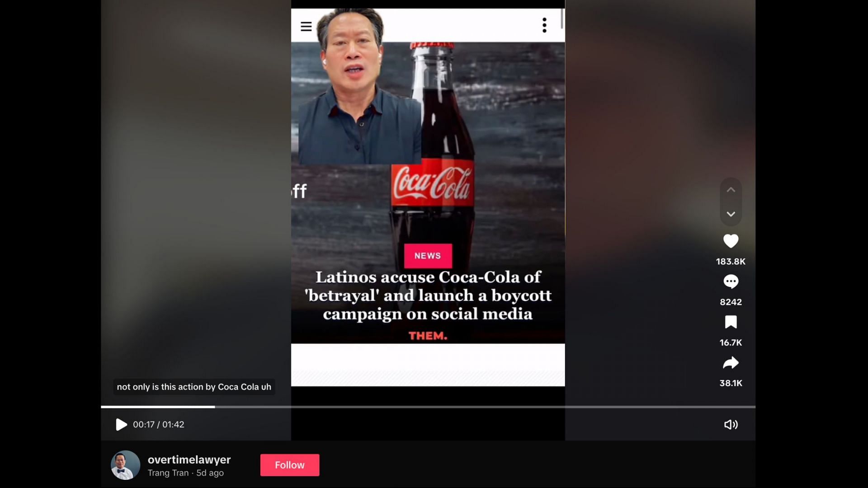Tap the overtimelawyer profile thumbnail
The width and height of the screenshot is (868, 488).
pyautogui.click(x=126, y=465)
